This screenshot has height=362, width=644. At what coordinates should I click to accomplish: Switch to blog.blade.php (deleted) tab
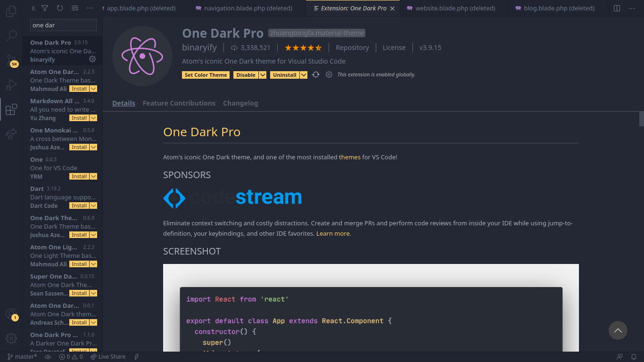click(558, 8)
